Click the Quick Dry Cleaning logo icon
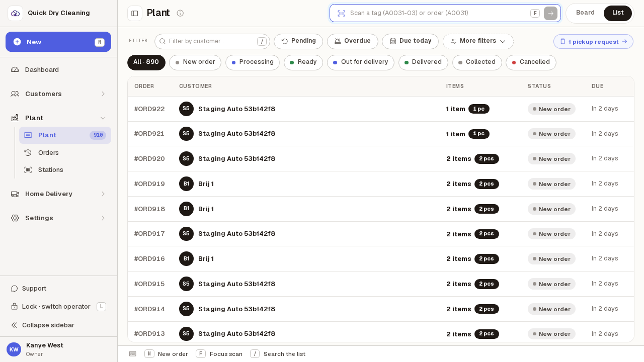 15,13
